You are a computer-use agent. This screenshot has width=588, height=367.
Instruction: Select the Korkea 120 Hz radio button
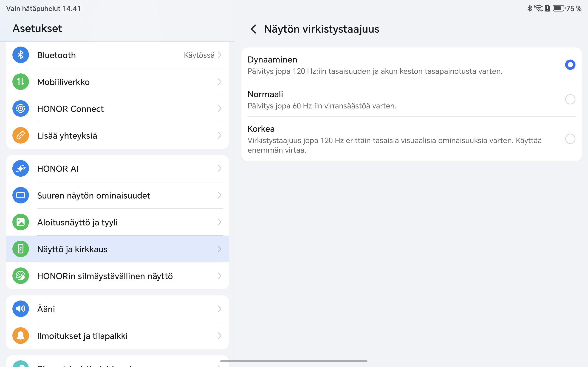pos(570,139)
